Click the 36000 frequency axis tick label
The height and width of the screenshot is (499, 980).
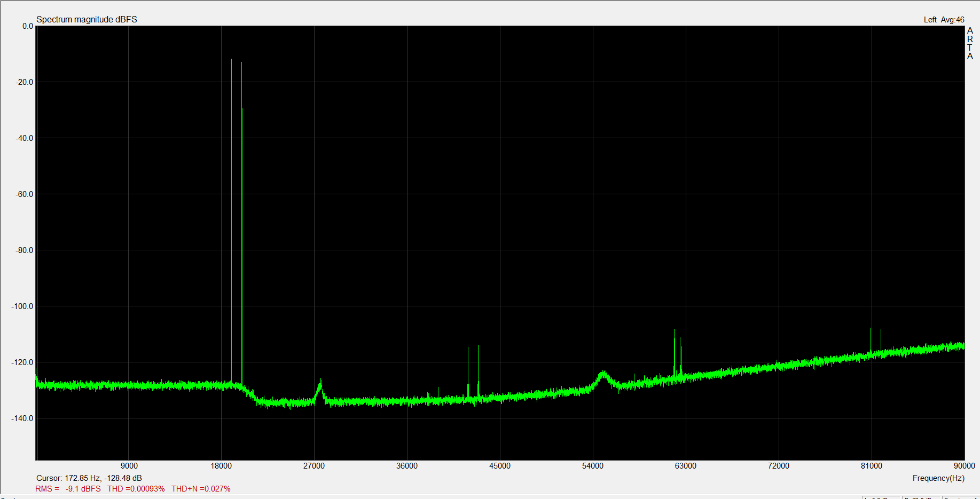coord(407,466)
